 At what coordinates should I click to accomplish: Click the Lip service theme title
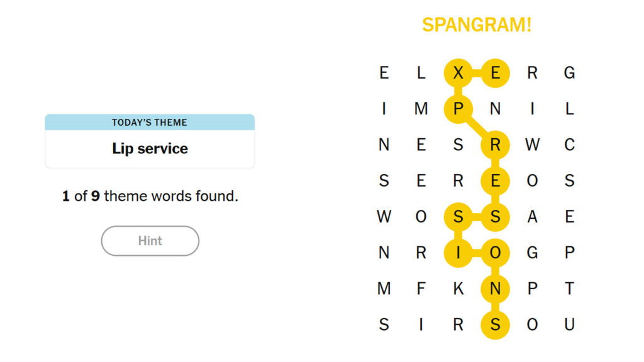pos(150,148)
